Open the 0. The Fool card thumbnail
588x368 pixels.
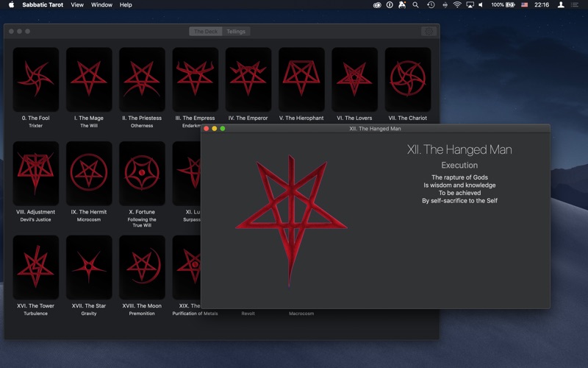36,79
